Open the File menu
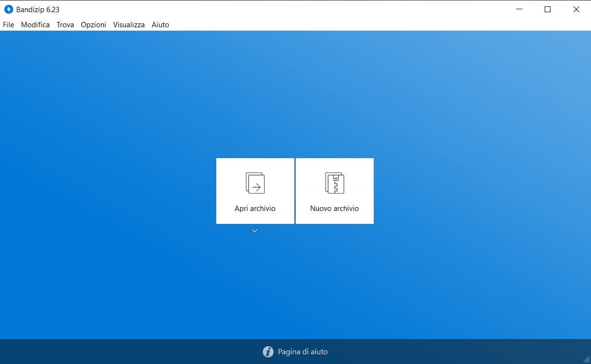This screenshot has height=364, width=591. point(8,24)
